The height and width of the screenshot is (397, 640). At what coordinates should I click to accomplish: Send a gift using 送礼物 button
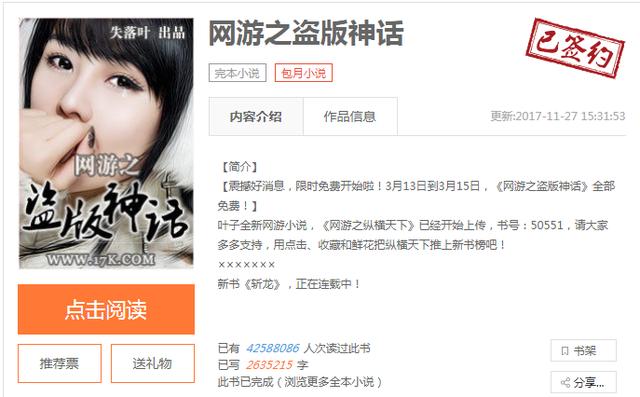[153, 363]
